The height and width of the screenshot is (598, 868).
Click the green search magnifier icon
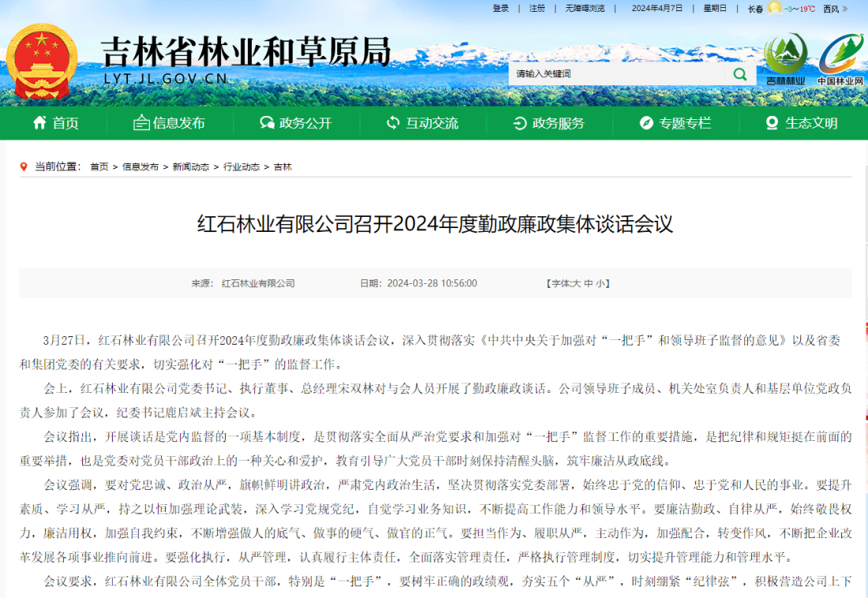click(739, 73)
